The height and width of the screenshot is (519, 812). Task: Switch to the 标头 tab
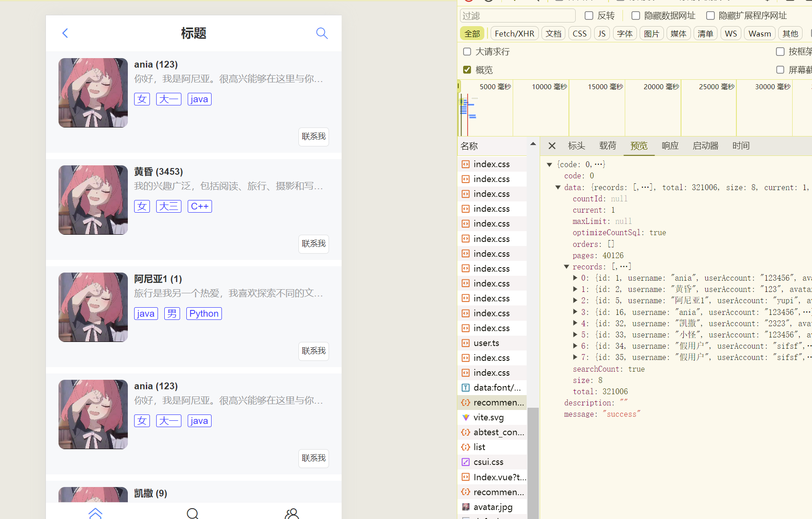pos(577,146)
